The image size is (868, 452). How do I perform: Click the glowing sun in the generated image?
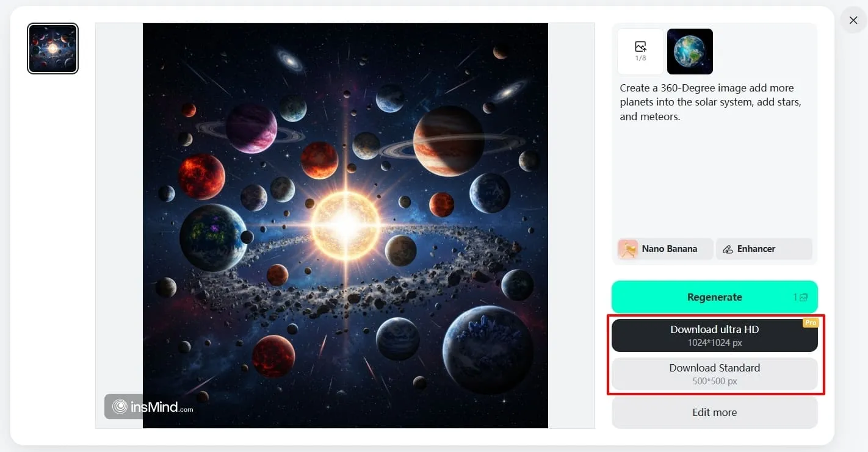(x=346, y=225)
